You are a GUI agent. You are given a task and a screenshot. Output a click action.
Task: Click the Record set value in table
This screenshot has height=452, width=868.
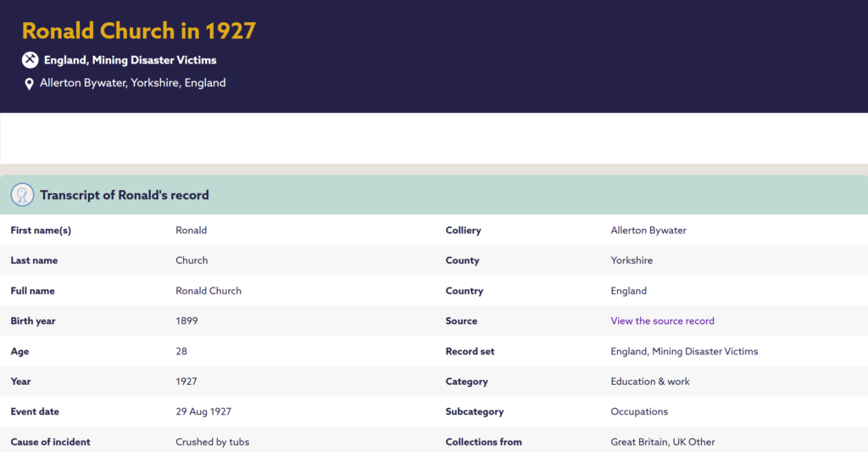(x=684, y=351)
